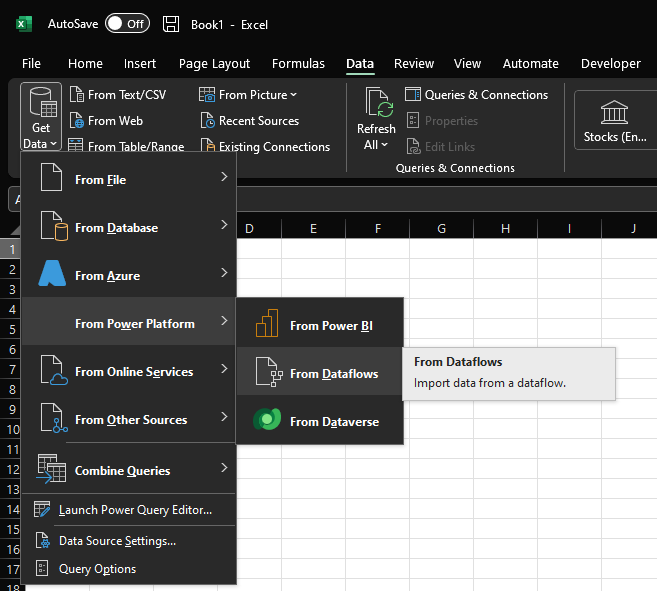Click the From Online Services cloud icon

(54, 370)
